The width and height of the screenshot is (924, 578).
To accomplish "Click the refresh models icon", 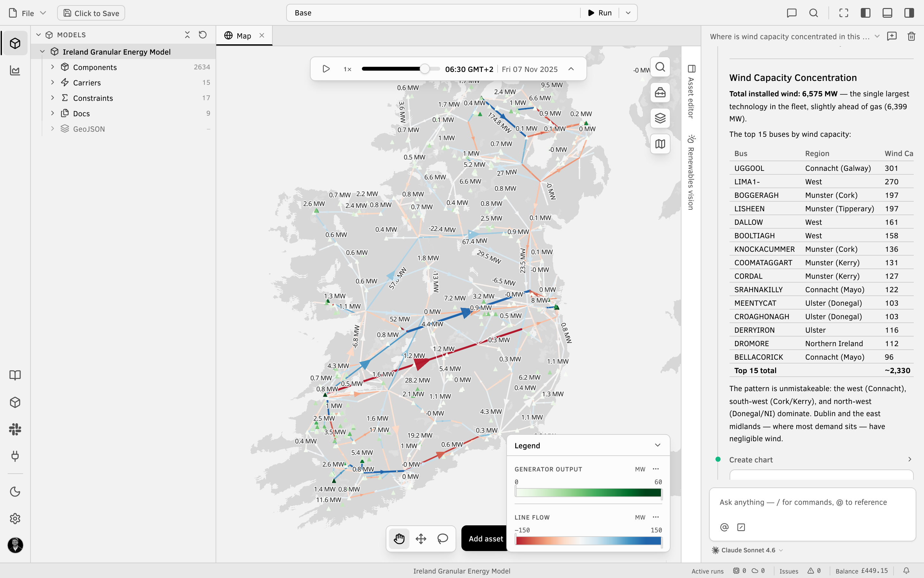I will pyautogui.click(x=203, y=35).
